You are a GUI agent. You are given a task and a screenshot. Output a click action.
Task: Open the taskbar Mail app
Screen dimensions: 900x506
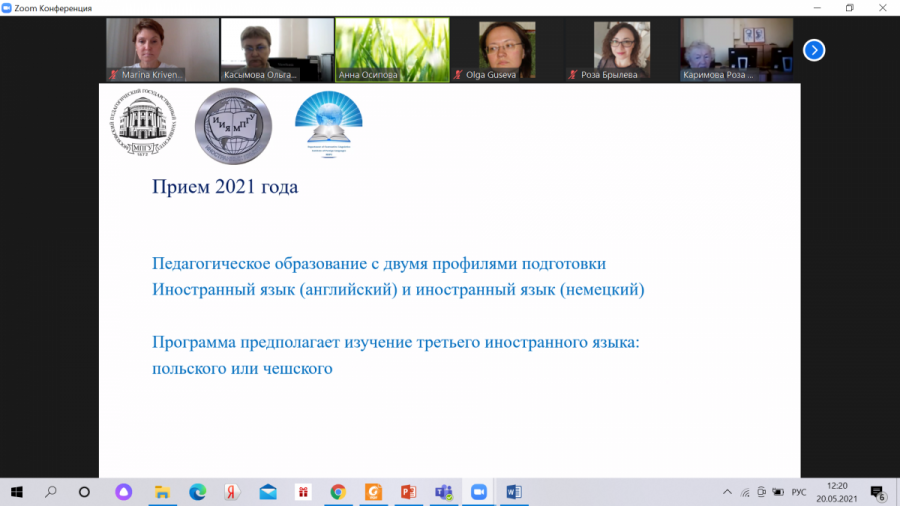[268, 492]
